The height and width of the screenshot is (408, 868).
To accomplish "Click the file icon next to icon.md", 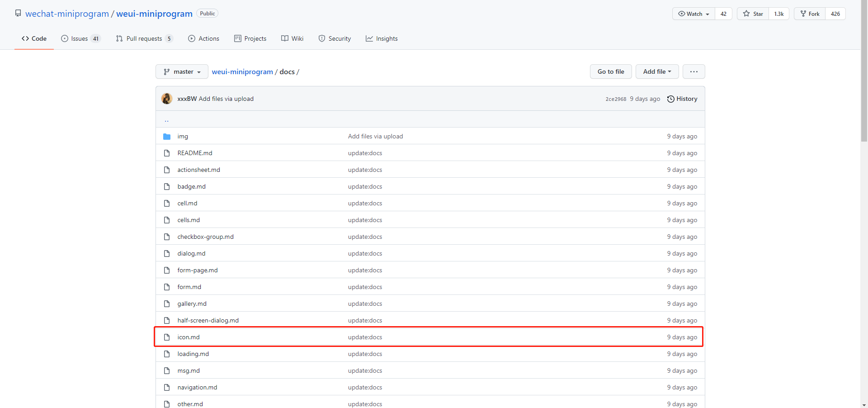I will (x=167, y=337).
